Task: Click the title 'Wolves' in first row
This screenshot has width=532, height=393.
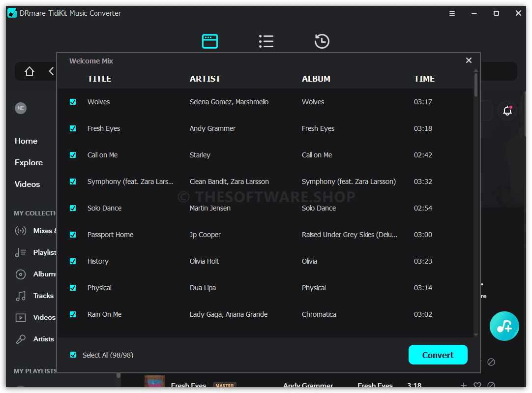Action: point(98,102)
